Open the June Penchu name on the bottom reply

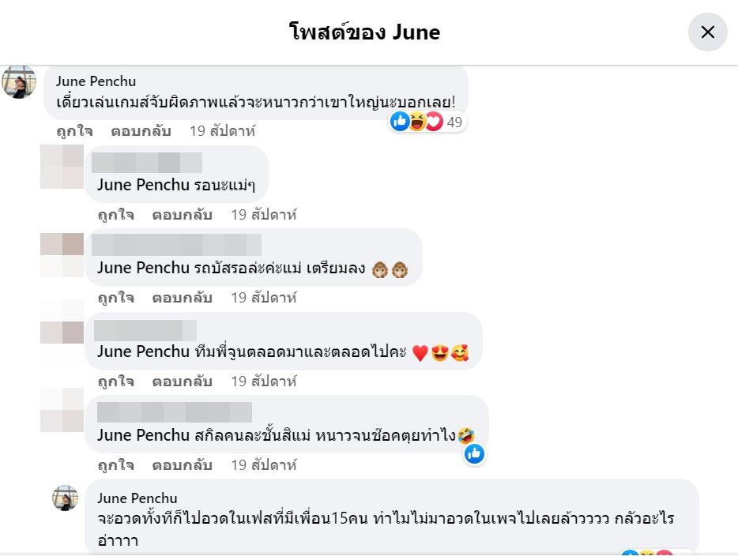[137, 498]
